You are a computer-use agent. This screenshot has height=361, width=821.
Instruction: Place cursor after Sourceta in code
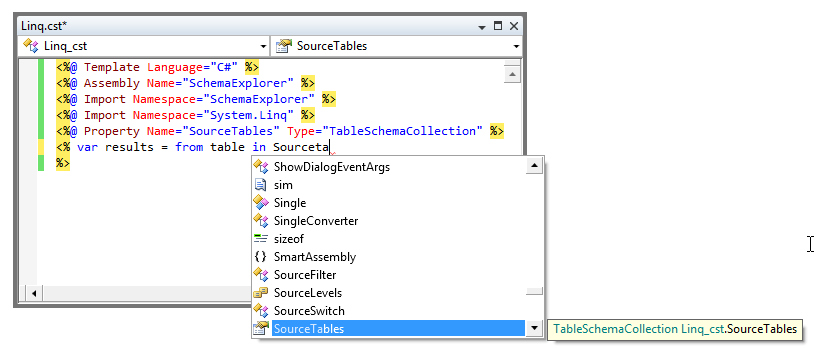tap(330, 147)
